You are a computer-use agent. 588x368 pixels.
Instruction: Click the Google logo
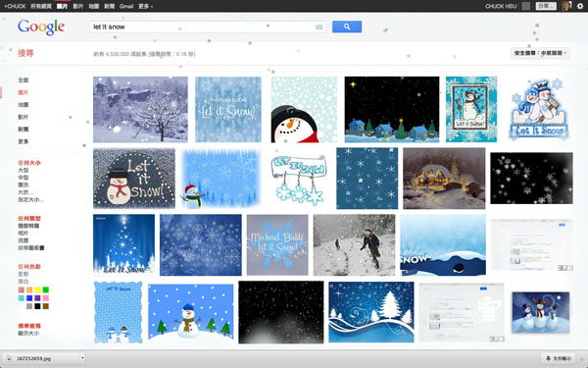pyautogui.click(x=41, y=26)
